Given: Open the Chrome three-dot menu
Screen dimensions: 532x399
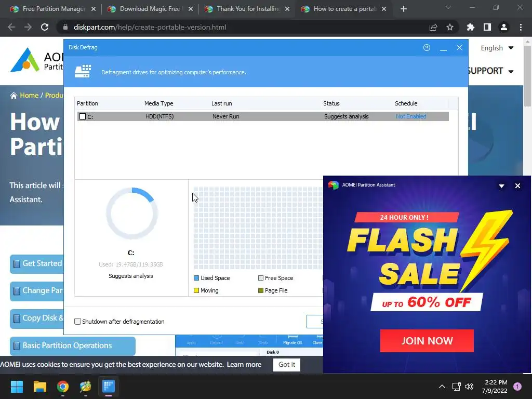Looking at the screenshot, I should pyautogui.click(x=521, y=27).
